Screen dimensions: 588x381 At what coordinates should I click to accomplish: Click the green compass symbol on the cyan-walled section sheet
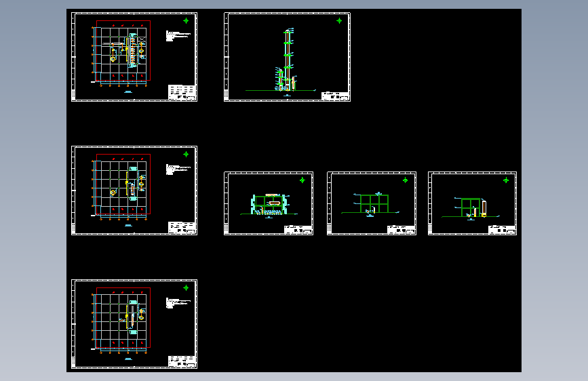(x=302, y=180)
